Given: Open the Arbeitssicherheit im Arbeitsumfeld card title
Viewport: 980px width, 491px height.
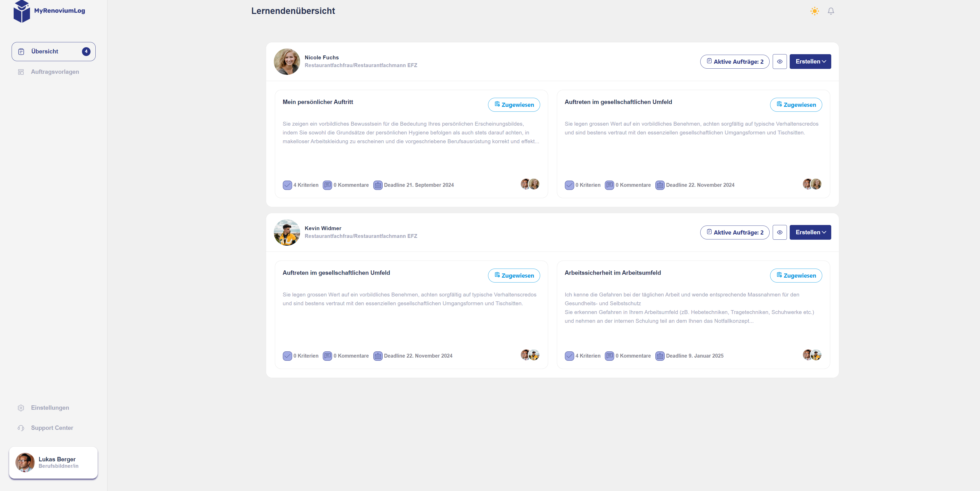Looking at the screenshot, I should click(x=613, y=273).
